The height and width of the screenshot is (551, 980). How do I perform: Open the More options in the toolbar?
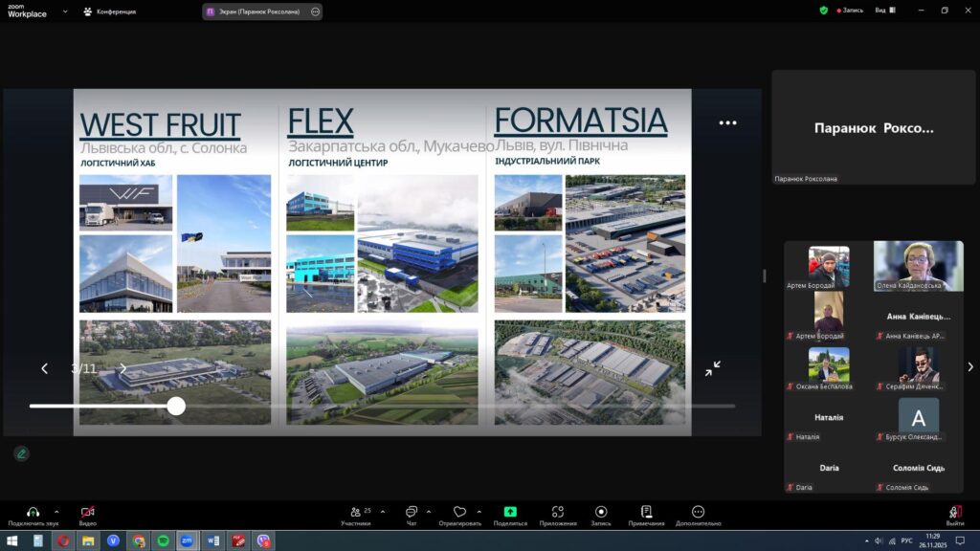pyautogui.click(x=698, y=513)
